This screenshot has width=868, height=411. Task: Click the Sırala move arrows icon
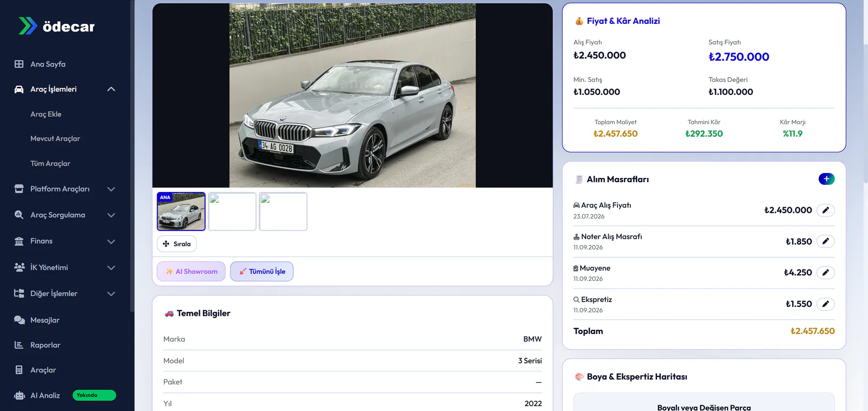tap(166, 244)
